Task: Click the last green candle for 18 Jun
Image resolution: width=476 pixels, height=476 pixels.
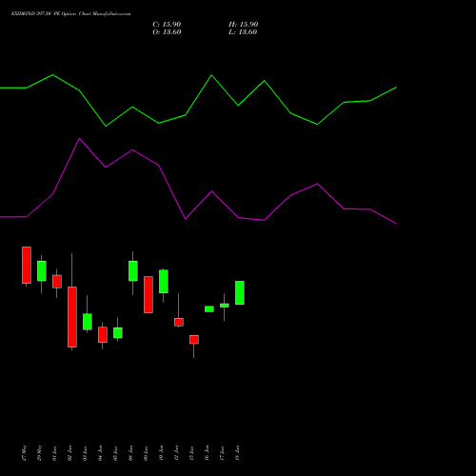Action: tap(240, 293)
